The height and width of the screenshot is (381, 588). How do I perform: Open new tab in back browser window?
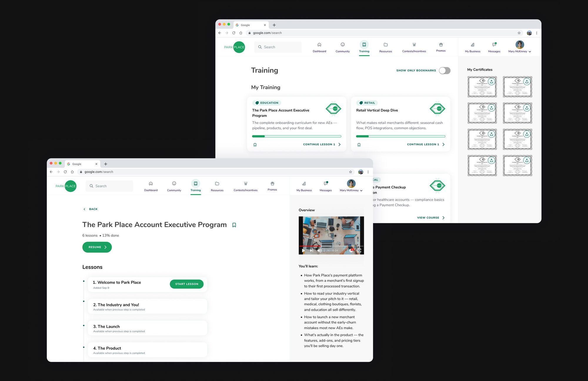click(x=274, y=25)
